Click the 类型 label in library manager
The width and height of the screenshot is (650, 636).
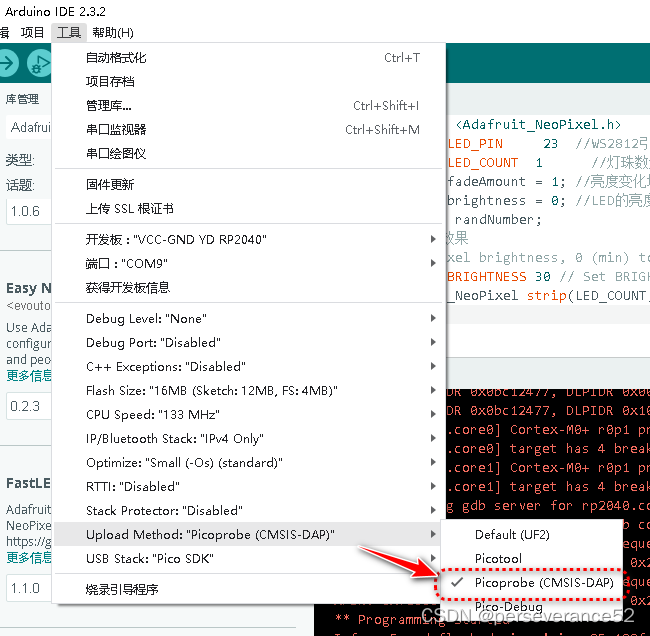pos(20,160)
